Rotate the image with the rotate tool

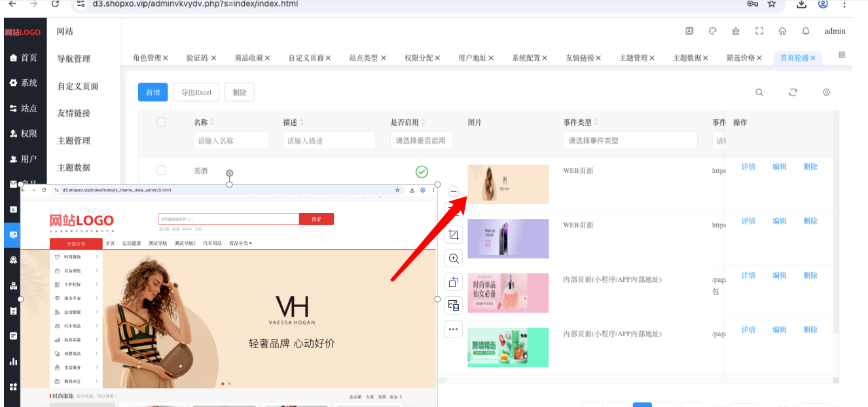pyautogui.click(x=454, y=282)
